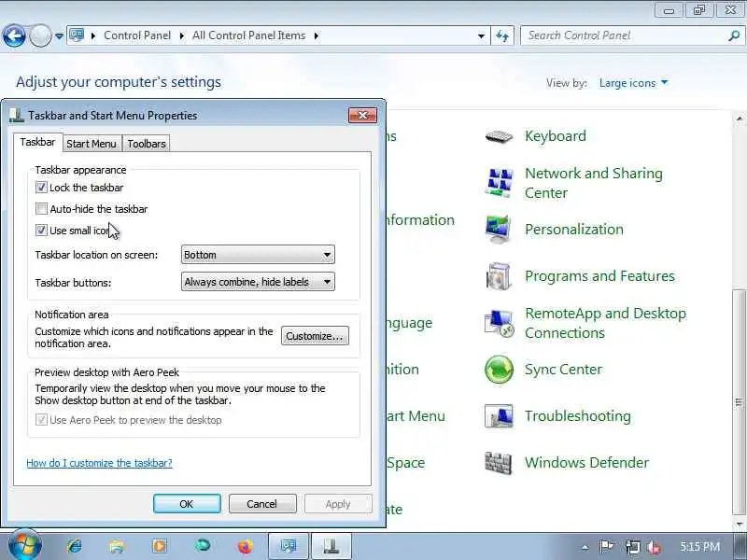Click the Control Panel icon in address bar
Image resolution: width=747 pixels, height=560 pixels.
click(77, 35)
